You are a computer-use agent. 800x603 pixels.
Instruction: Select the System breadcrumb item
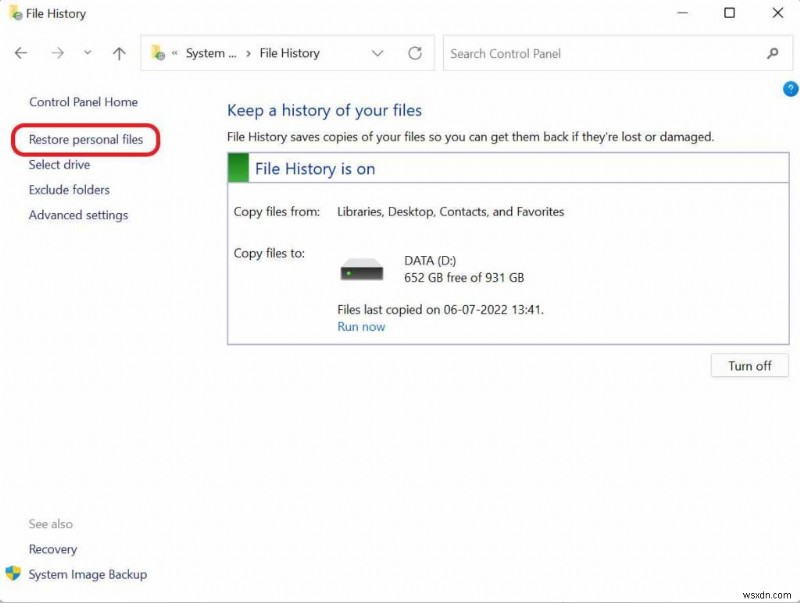point(210,53)
